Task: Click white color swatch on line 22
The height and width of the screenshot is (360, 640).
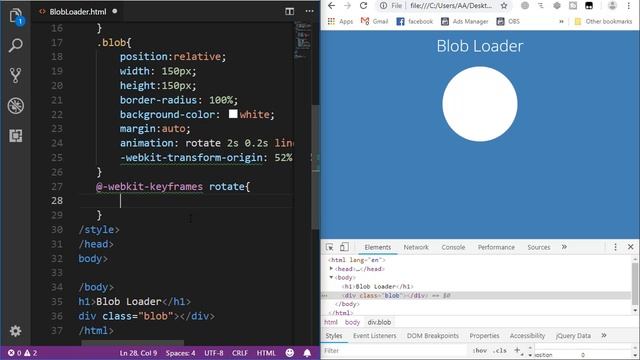Action: [x=233, y=114]
